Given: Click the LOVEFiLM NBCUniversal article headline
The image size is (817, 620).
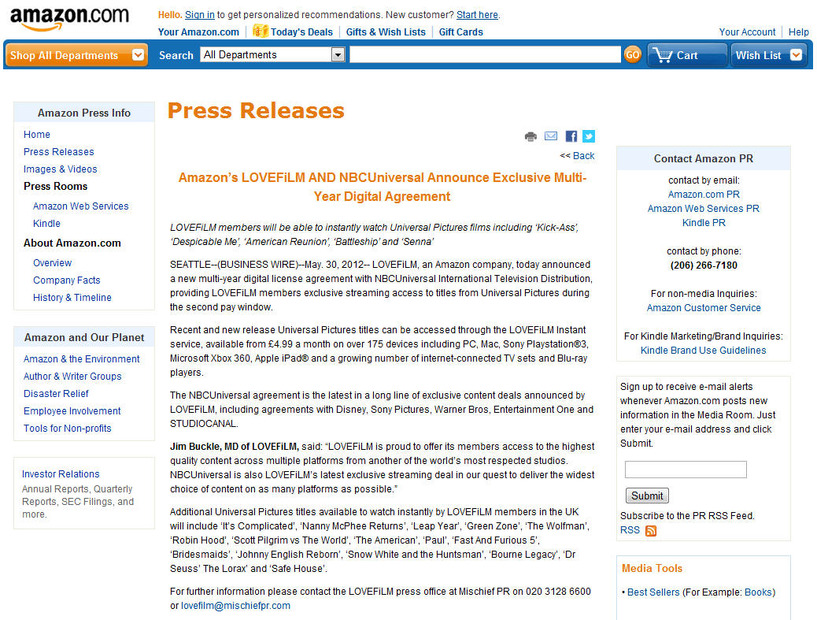Looking at the screenshot, I should click(382, 187).
